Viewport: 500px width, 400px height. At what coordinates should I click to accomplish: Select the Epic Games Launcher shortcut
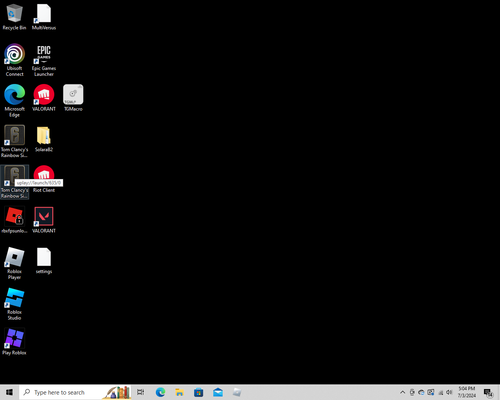[x=44, y=60]
